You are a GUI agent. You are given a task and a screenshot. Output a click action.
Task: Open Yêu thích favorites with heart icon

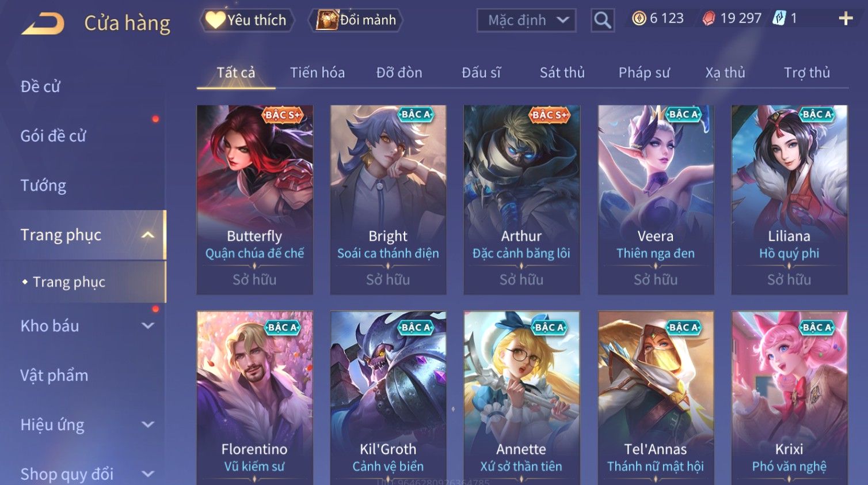(215, 20)
